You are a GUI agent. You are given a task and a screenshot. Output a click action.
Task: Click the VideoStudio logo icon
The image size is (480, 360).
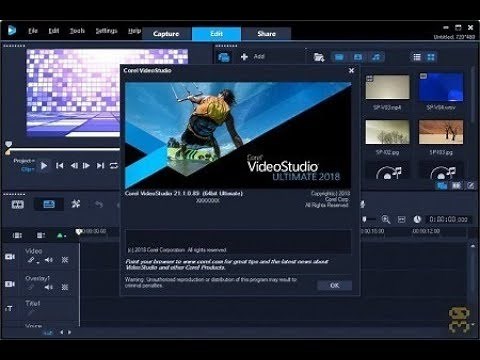point(12,30)
